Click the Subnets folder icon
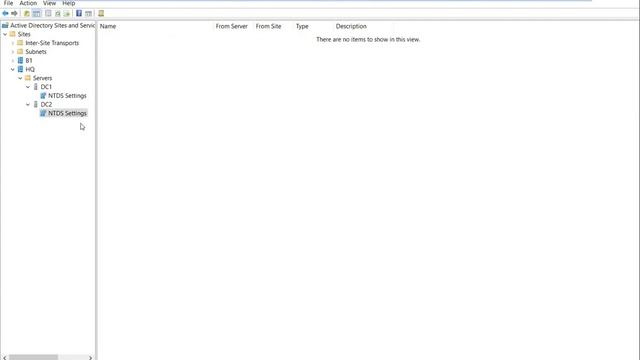The height and width of the screenshot is (360, 640). click(x=20, y=52)
